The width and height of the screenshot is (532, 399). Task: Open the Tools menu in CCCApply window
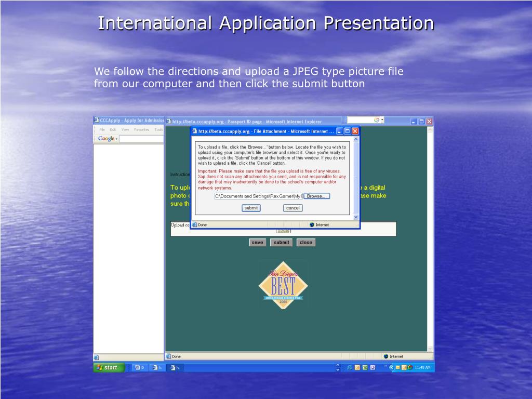159,129
